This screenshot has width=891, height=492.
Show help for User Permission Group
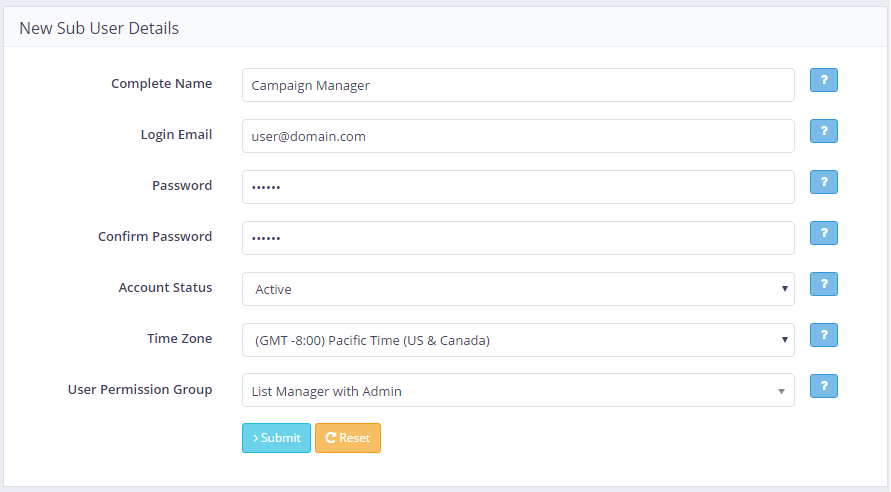coord(823,386)
